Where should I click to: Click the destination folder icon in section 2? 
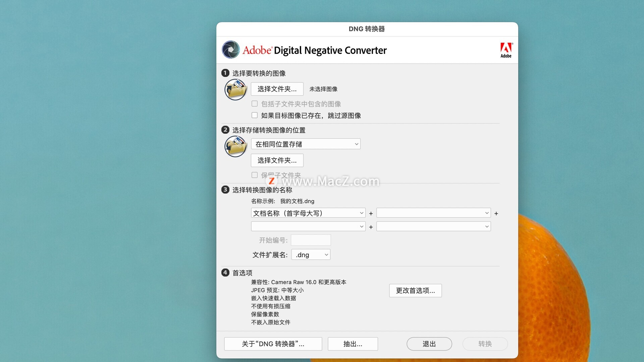click(x=235, y=146)
